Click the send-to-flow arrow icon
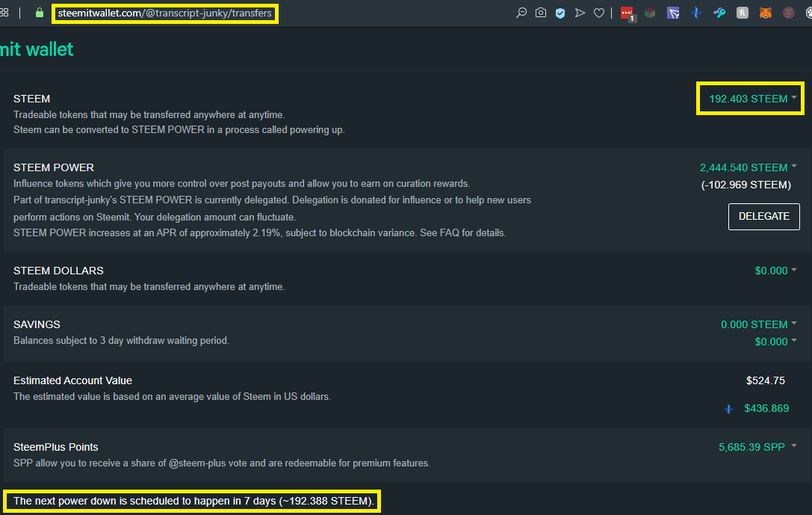Image resolution: width=812 pixels, height=515 pixels. coord(580,13)
